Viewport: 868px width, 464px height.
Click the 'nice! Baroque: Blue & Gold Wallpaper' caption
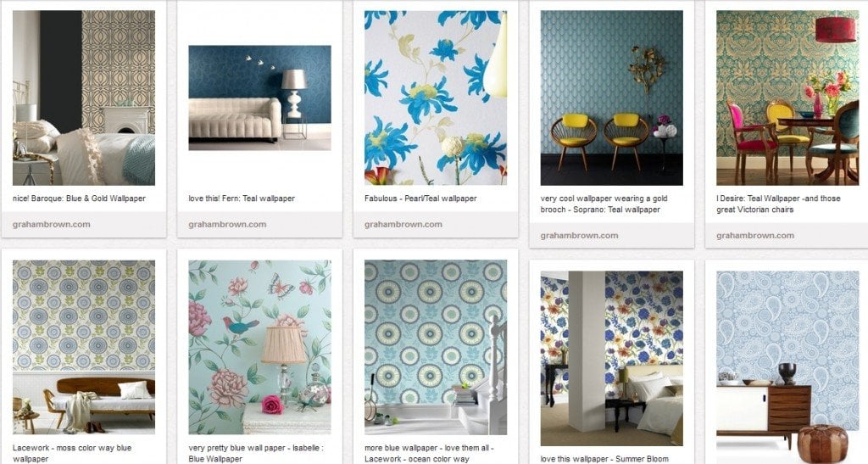click(x=79, y=198)
